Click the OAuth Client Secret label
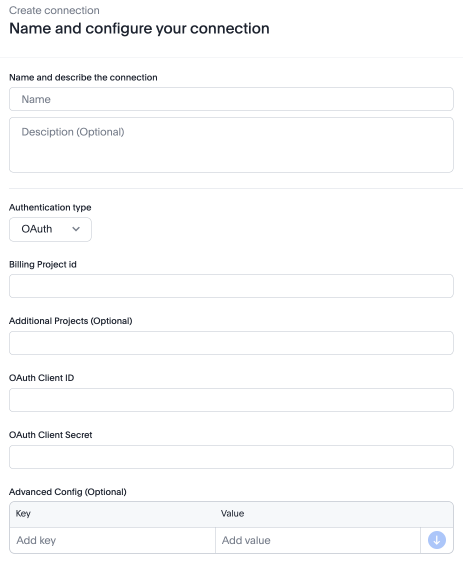 [51, 435]
